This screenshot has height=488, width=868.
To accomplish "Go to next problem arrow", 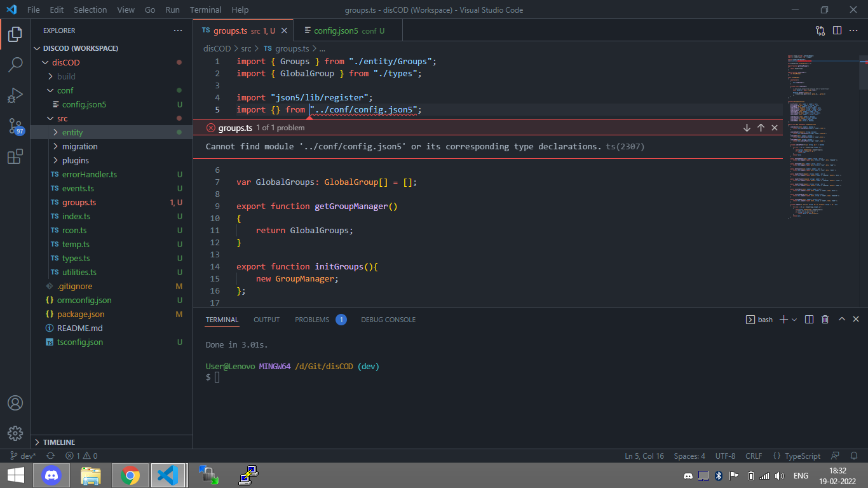I will click(747, 128).
